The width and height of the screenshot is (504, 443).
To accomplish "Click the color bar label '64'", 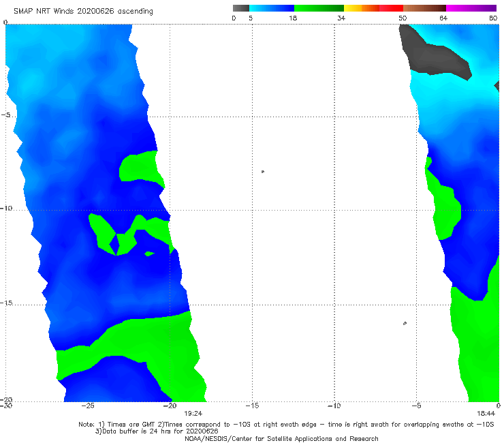I will click(443, 18).
